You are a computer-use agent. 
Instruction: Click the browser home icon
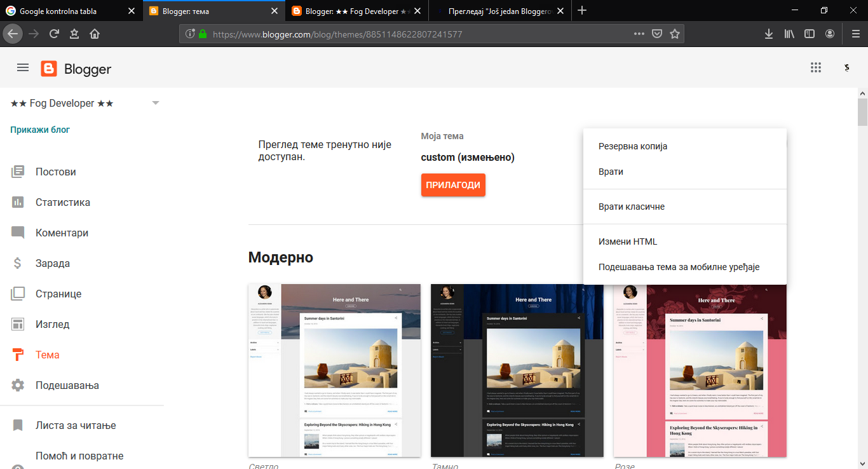point(95,34)
